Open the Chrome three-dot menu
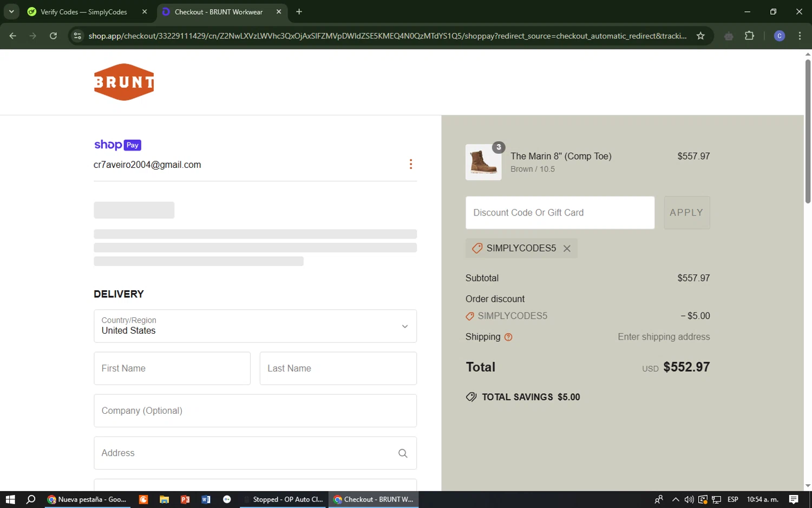The width and height of the screenshot is (812, 508). coord(800,36)
